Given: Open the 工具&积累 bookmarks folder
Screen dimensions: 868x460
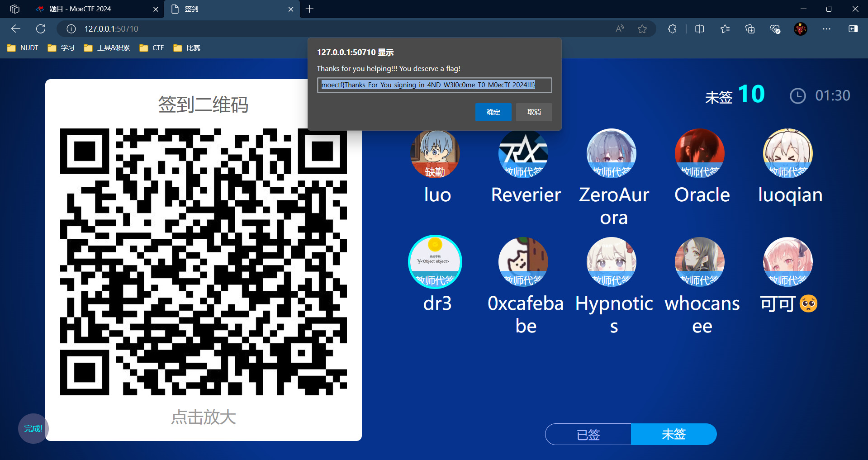Looking at the screenshot, I should 107,48.
